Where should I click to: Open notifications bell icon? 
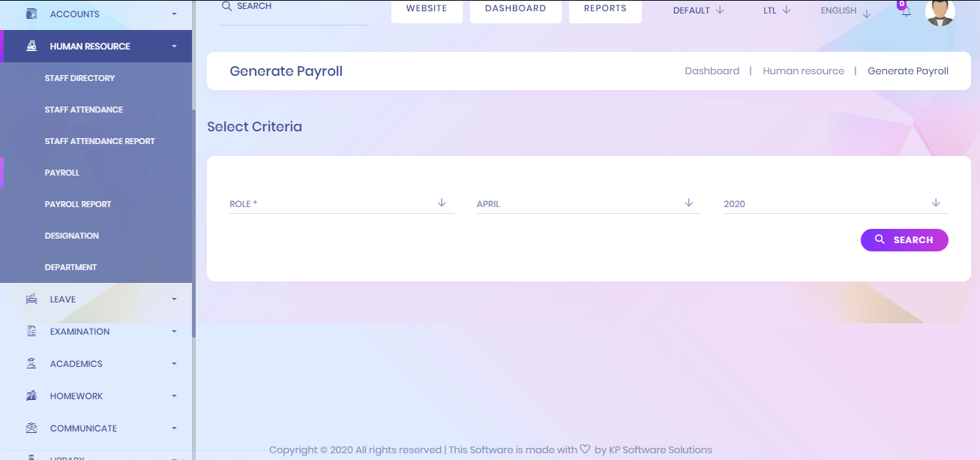click(906, 11)
